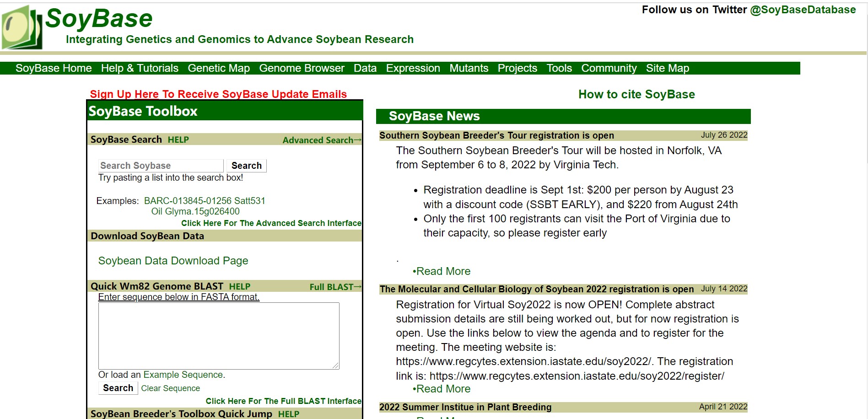868x419 pixels.
Task: Select Molecular and Cellular Biology of Soybean headline
Action: coord(537,289)
